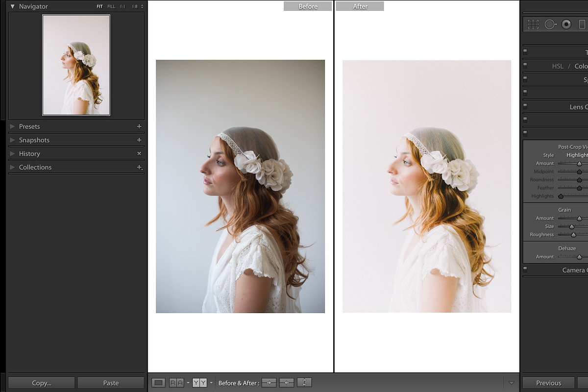
Task: Adjust Grain Roughness slider
Action: click(x=573, y=235)
